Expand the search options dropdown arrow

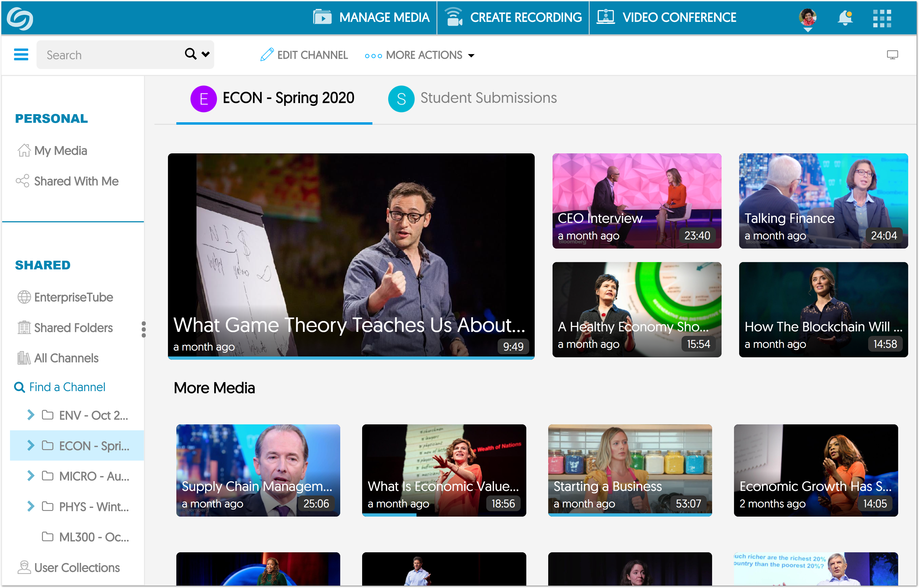point(206,54)
